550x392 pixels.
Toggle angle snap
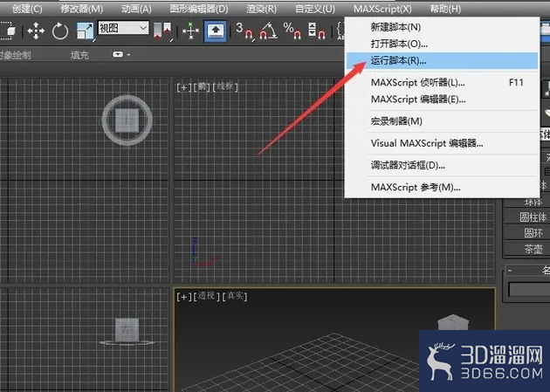coord(268,31)
